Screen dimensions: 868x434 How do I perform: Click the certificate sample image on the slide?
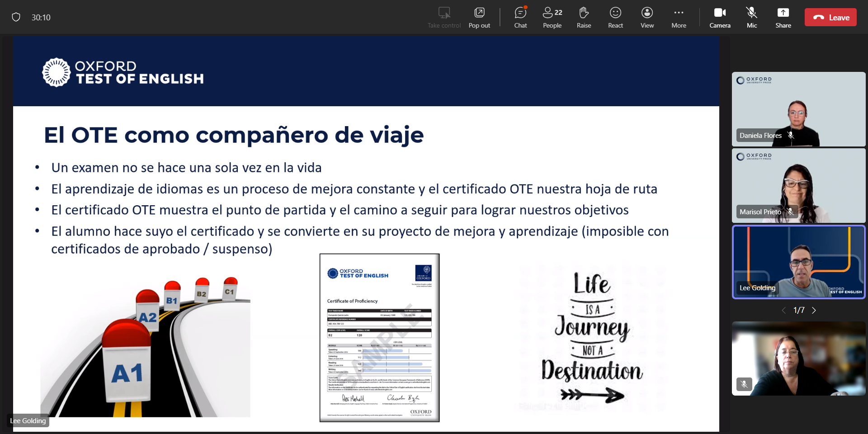point(379,338)
